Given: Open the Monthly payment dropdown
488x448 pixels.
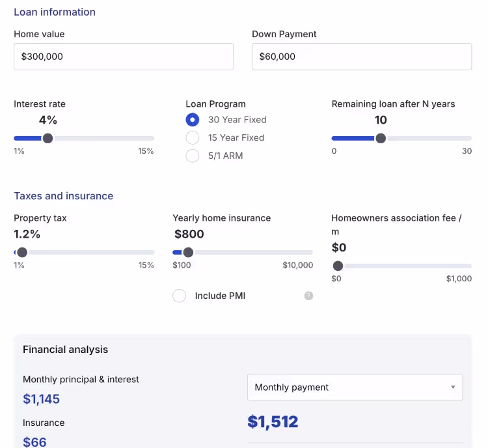Looking at the screenshot, I should [x=355, y=387].
